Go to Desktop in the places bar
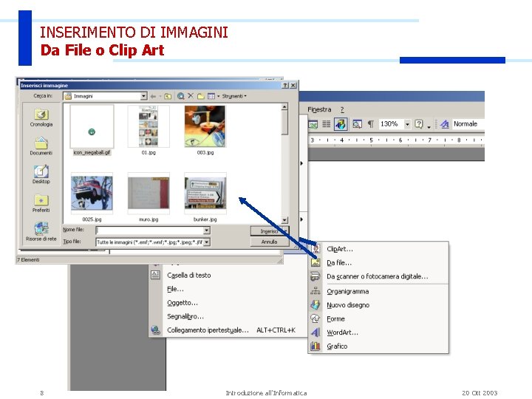 pyautogui.click(x=41, y=174)
